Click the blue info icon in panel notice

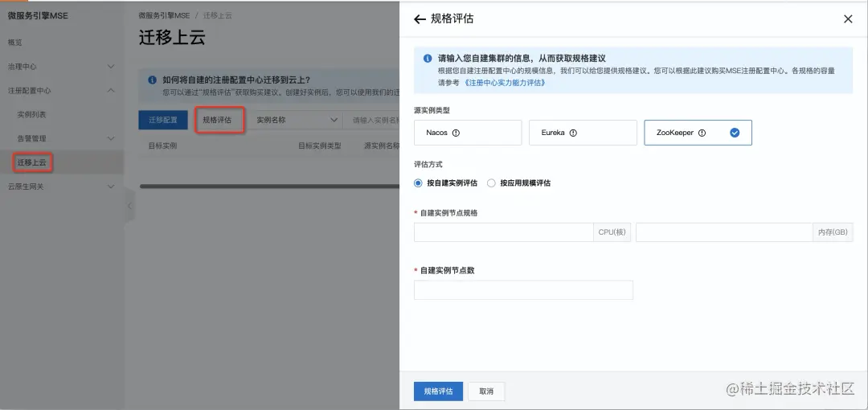[x=428, y=58]
